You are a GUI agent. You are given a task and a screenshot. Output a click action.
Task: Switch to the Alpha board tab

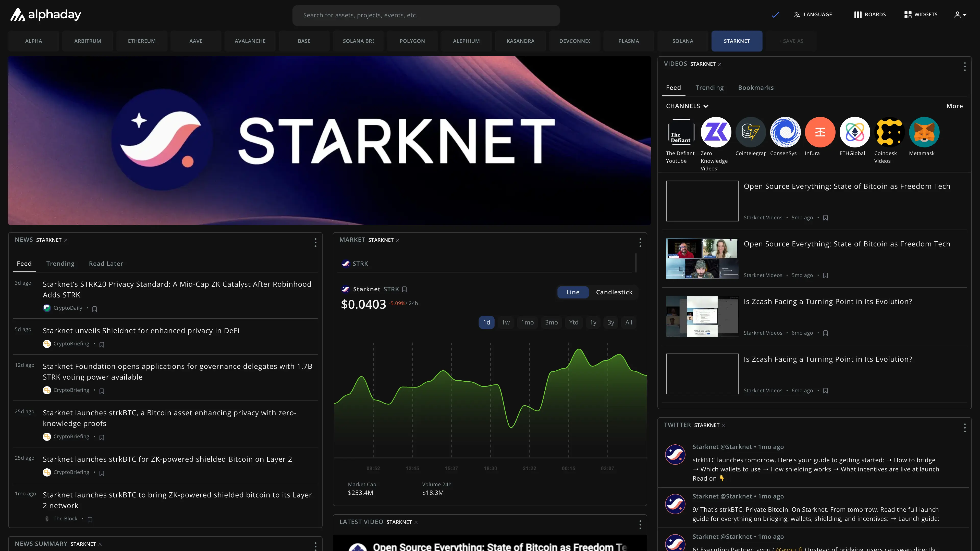tap(33, 41)
